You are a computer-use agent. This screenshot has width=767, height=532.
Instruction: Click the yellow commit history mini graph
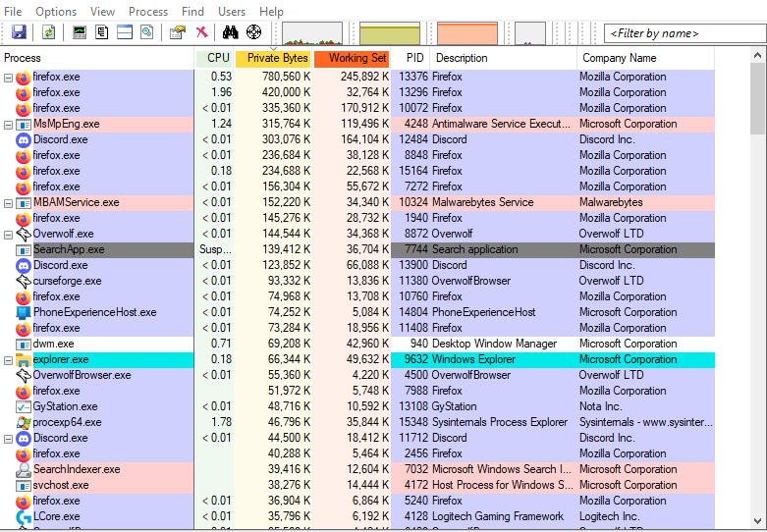click(x=390, y=33)
